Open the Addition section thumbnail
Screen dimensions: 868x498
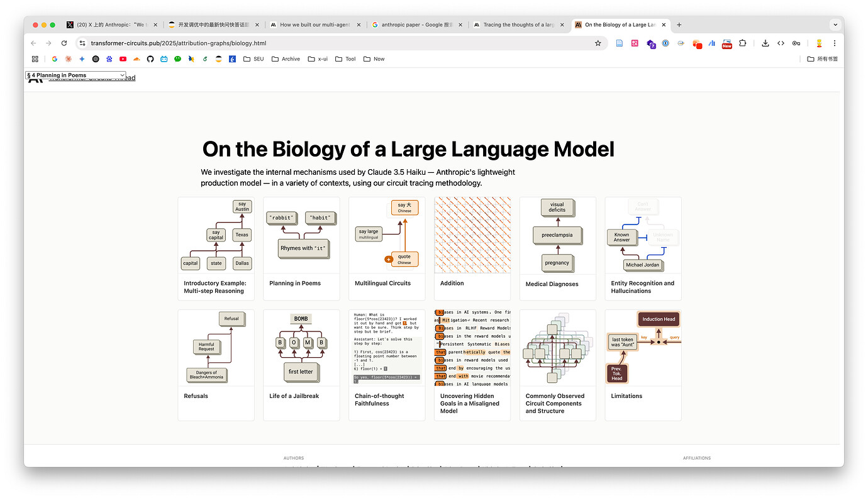pyautogui.click(x=472, y=235)
